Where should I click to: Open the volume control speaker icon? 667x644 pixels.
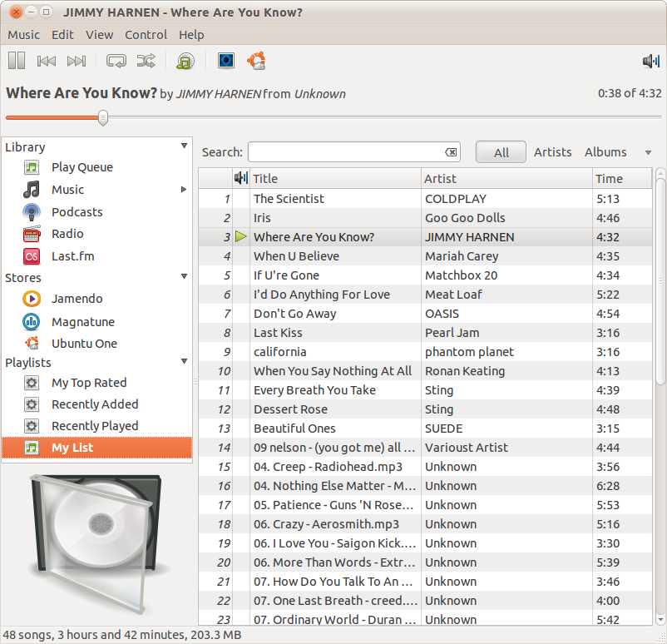(650, 61)
